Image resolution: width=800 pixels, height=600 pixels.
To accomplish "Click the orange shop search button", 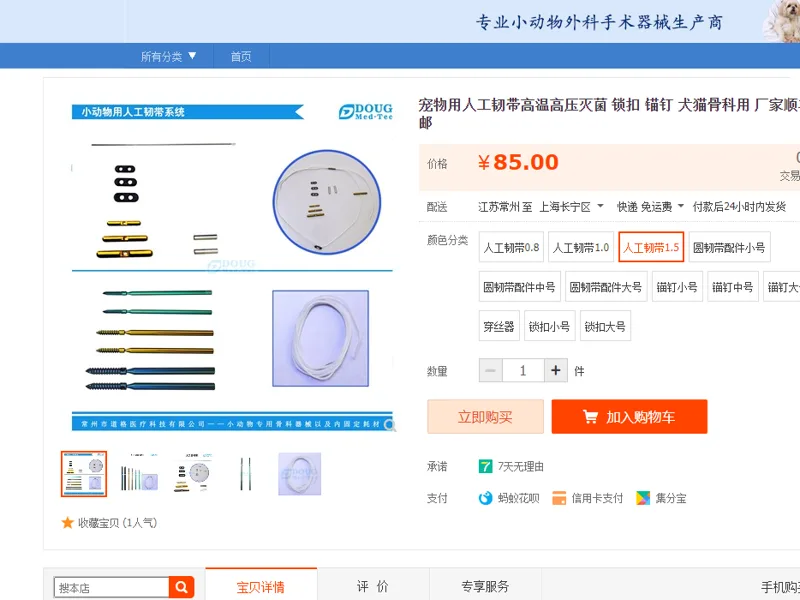I will (x=182, y=588).
